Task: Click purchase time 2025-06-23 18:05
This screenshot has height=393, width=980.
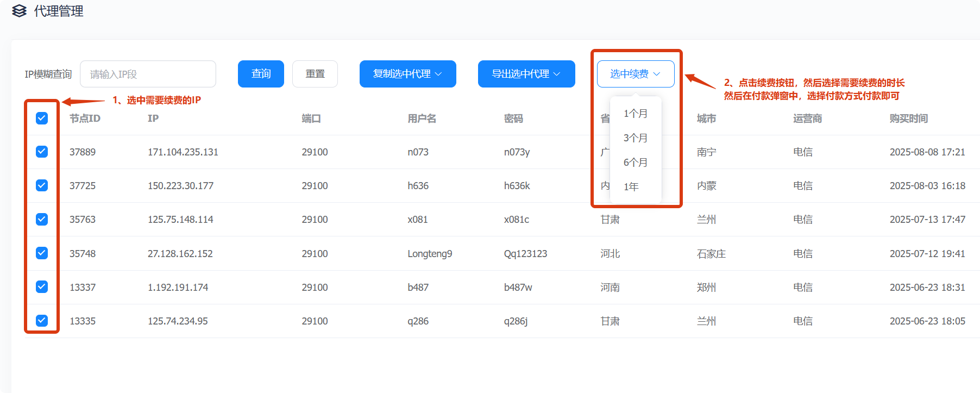Action: (927, 321)
